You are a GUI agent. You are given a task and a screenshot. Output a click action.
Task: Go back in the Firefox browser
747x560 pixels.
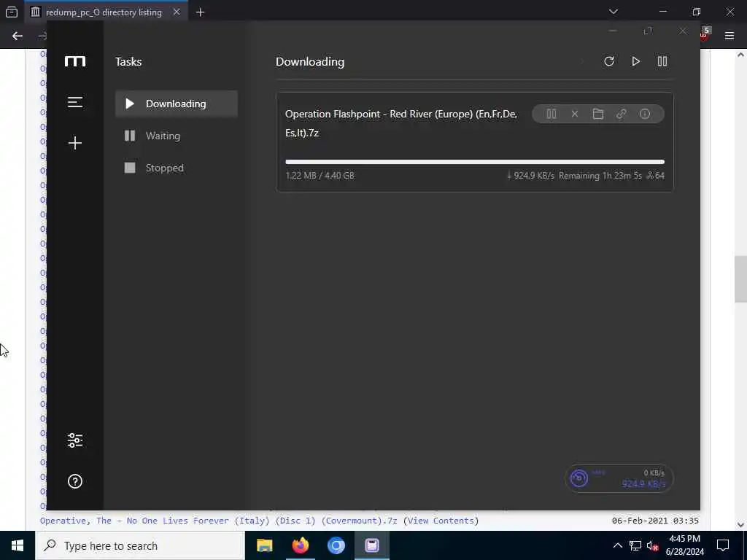point(18,36)
